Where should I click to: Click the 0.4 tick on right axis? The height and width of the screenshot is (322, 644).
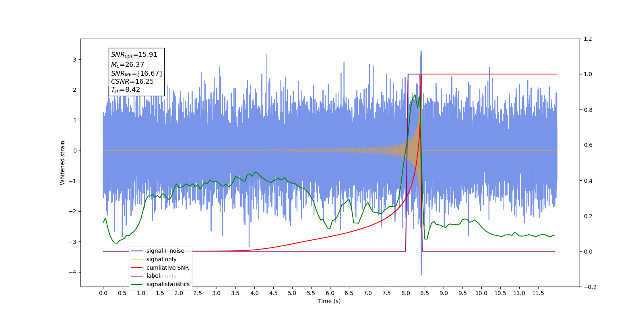(x=588, y=181)
